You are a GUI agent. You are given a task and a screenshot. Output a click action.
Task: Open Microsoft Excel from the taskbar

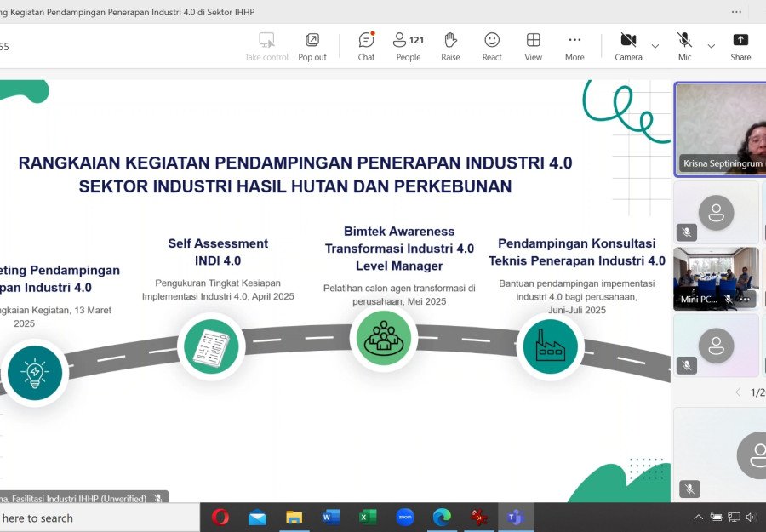(x=368, y=518)
